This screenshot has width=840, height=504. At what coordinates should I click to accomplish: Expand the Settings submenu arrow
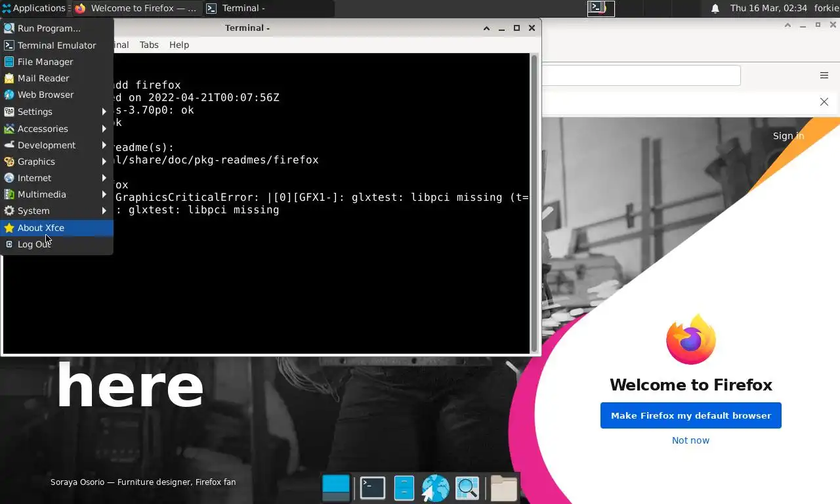[104, 112]
